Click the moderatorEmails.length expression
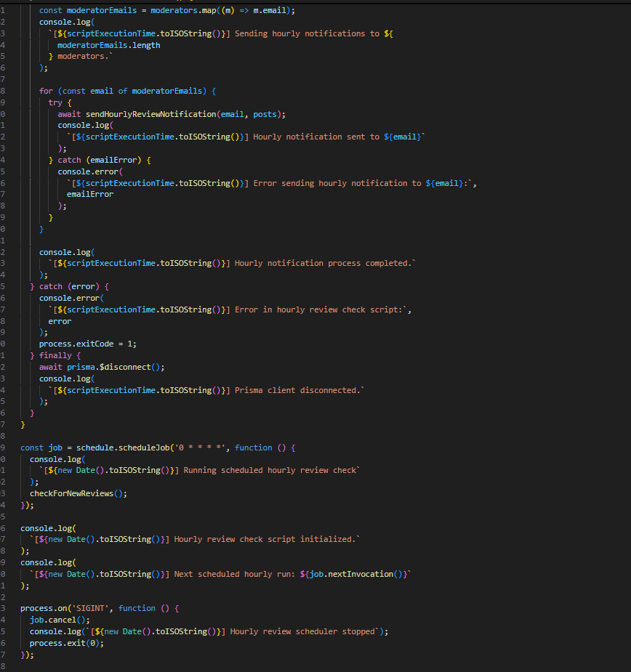 pos(109,45)
